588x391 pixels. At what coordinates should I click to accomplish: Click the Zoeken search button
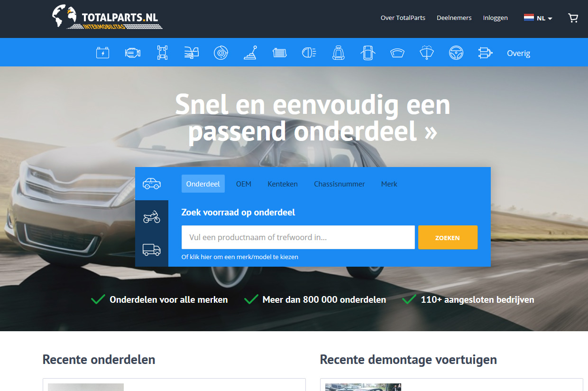point(448,237)
